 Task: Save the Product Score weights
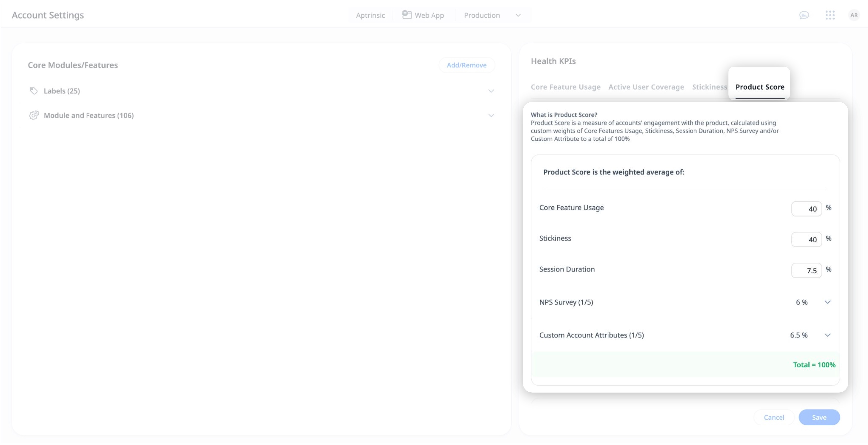(819, 417)
